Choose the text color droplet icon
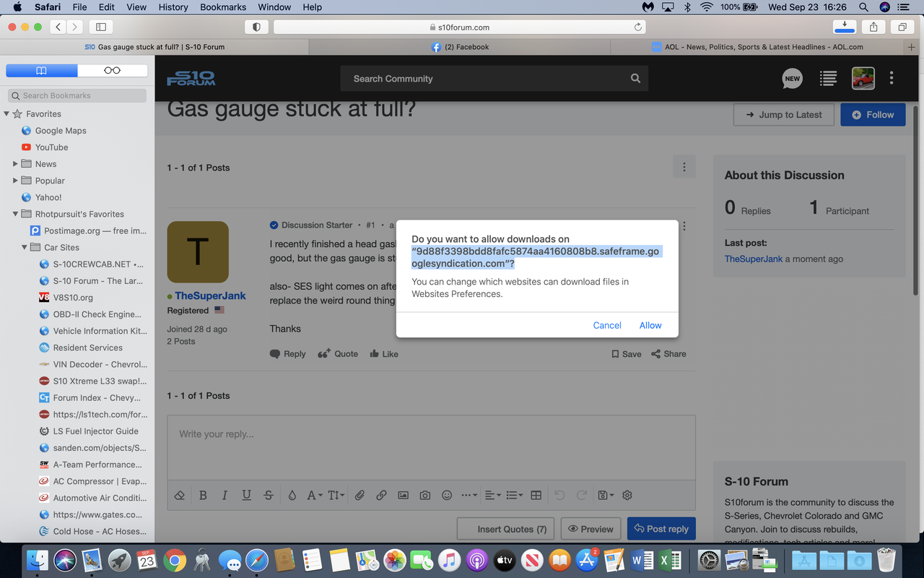The width and height of the screenshot is (924, 578). [x=292, y=495]
